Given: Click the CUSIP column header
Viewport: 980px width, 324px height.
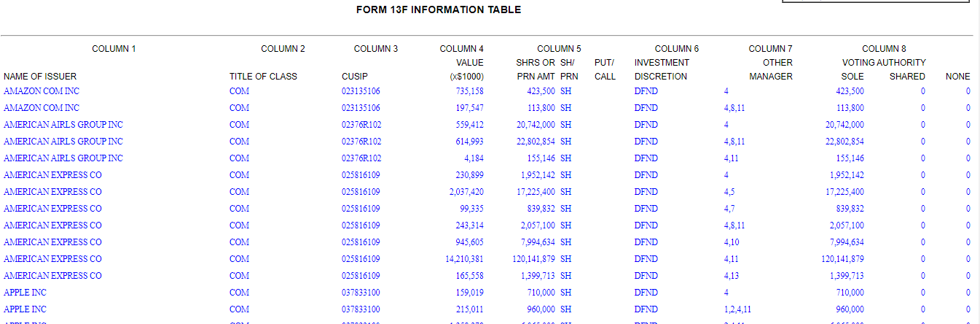Looking at the screenshot, I should [x=354, y=77].
